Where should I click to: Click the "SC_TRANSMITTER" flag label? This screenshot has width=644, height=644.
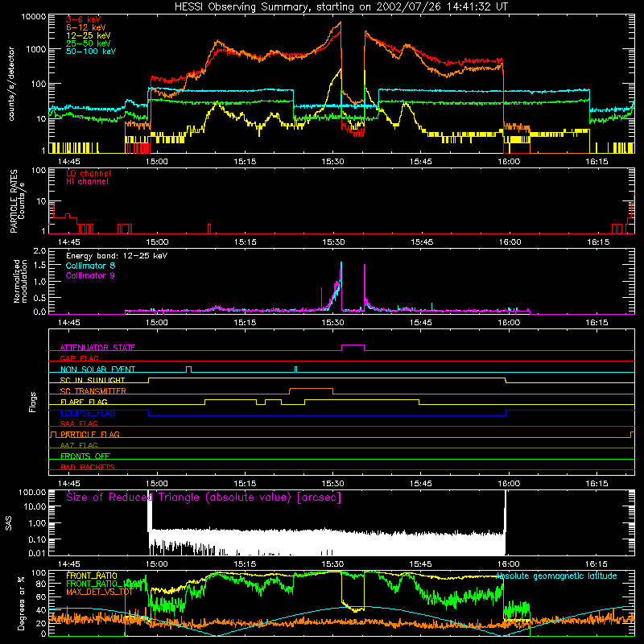93,391
